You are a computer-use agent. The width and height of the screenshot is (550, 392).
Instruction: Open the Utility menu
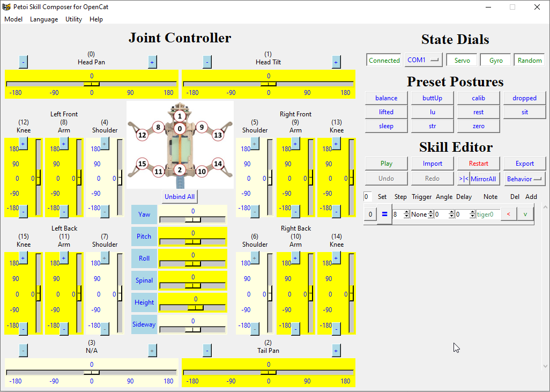[73, 19]
